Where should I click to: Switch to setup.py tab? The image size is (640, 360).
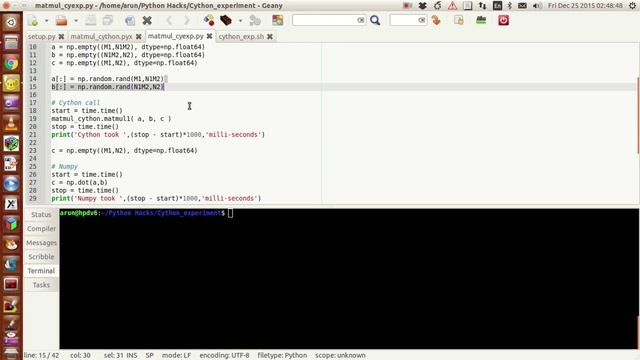point(42,36)
